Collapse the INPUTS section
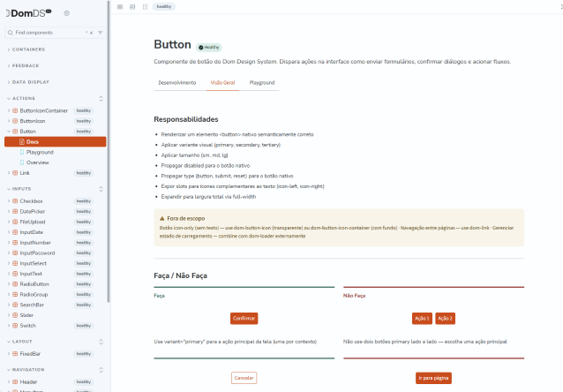The image size is (563, 392). point(19,189)
